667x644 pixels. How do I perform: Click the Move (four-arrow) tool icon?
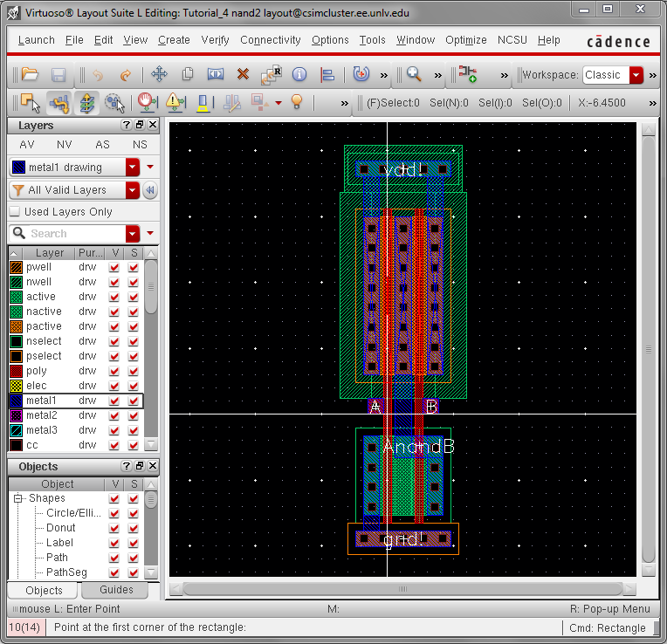click(159, 75)
